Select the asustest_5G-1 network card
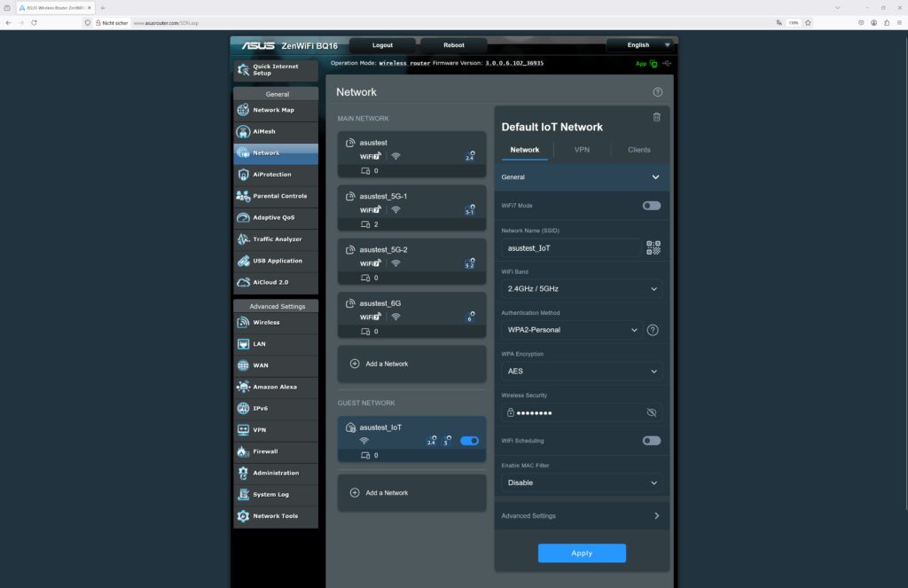This screenshot has width=908, height=588. tap(411, 208)
